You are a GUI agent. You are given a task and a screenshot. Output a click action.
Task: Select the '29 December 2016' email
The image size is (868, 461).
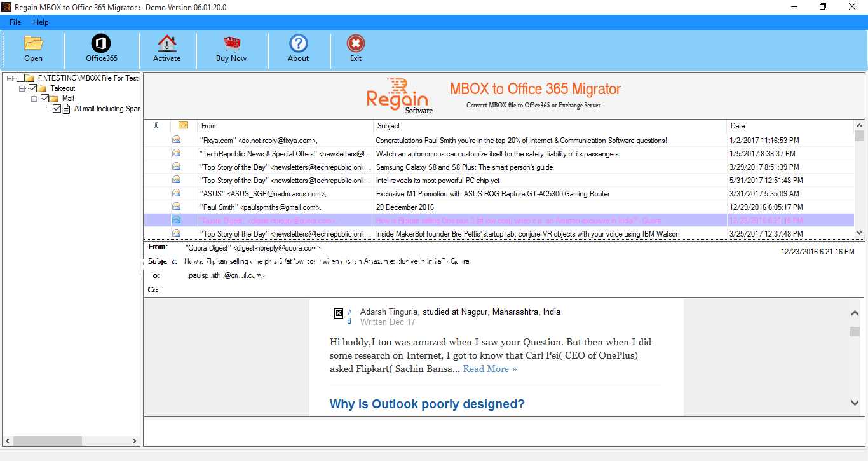pos(499,207)
